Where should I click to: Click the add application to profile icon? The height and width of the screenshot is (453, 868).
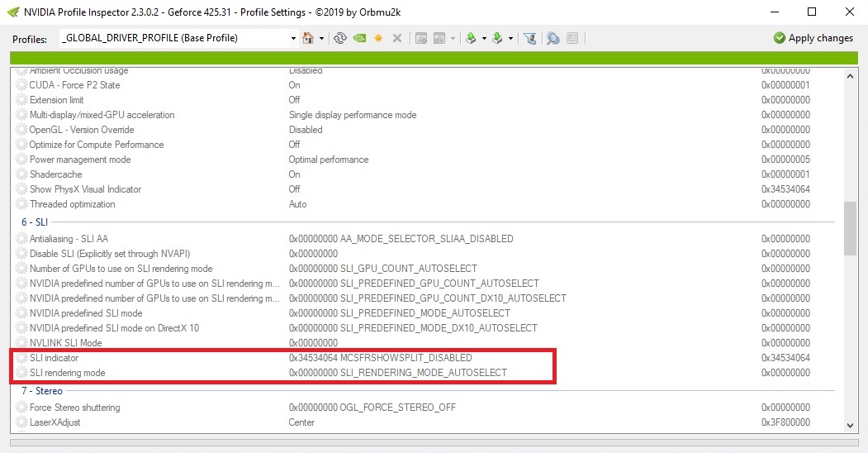pos(421,38)
